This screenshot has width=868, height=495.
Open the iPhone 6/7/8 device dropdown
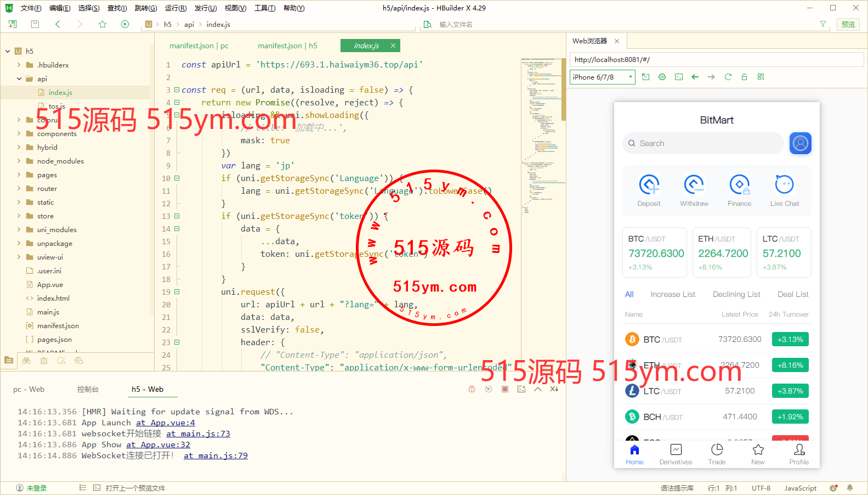tap(602, 77)
